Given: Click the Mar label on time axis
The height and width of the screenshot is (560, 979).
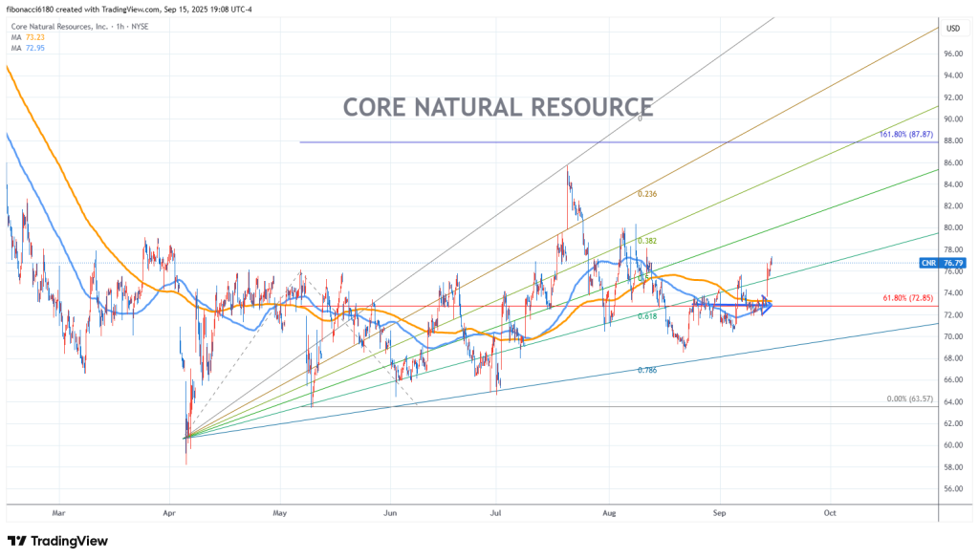Looking at the screenshot, I should click(58, 513).
